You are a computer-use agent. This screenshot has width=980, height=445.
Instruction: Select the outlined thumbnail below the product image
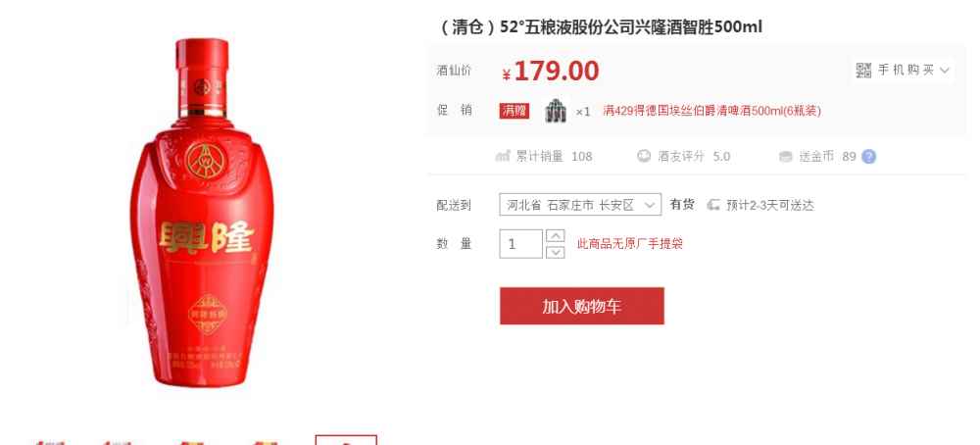point(346,440)
